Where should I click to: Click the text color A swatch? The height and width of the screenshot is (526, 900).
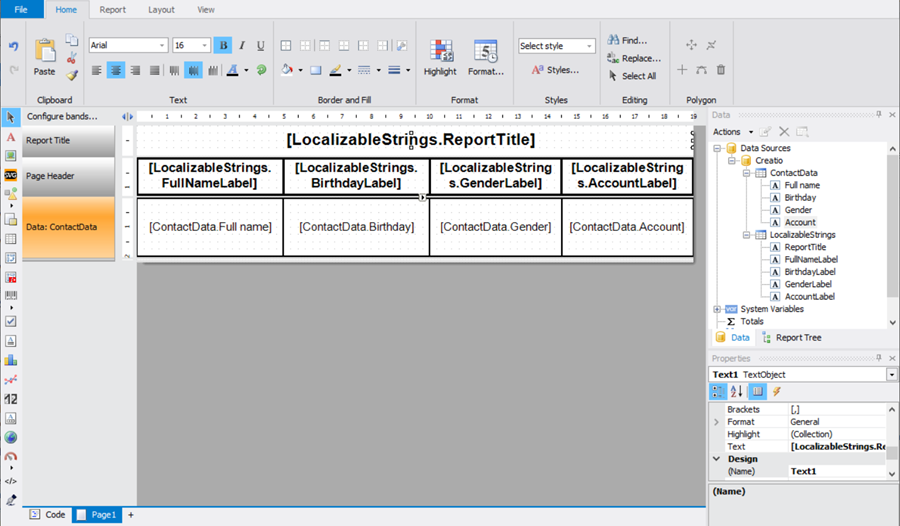(232, 70)
